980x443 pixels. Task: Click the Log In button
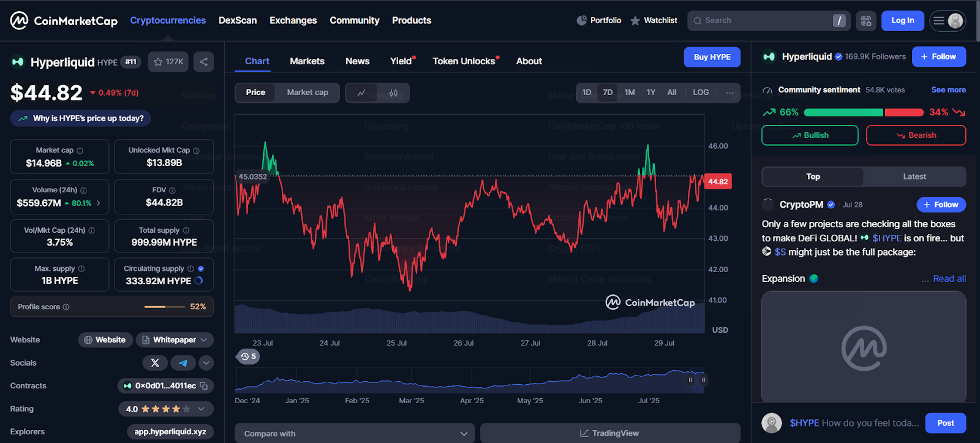pyautogui.click(x=902, y=21)
